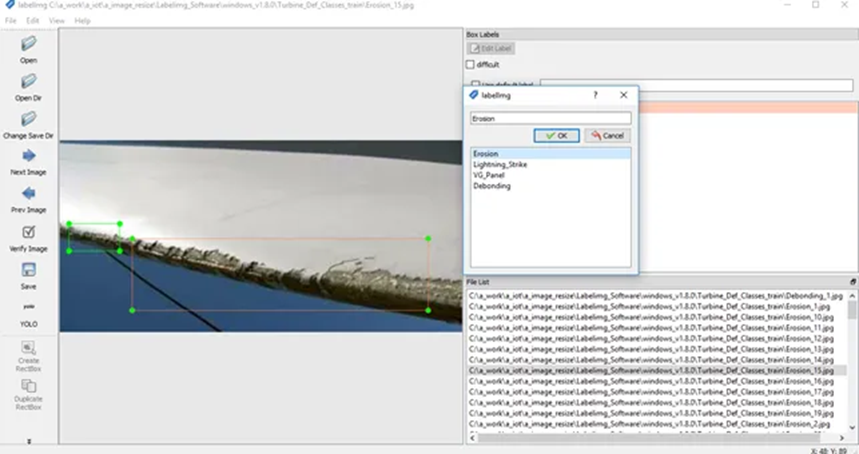The image size is (859, 454).
Task: Float the File List panel
Action: (x=853, y=282)
